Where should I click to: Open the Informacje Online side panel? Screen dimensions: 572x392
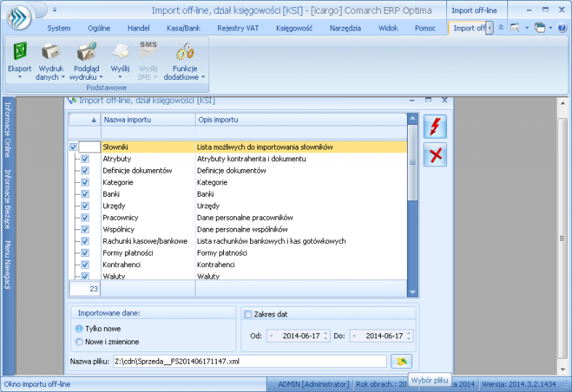tap(7, 129)
